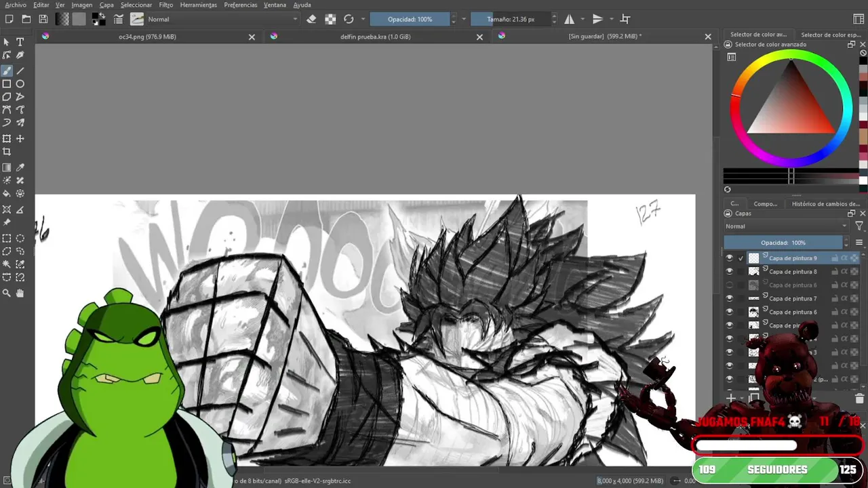868x488 pixels.
Task: Select the Transform tool
Action: [x=7, y=139]
